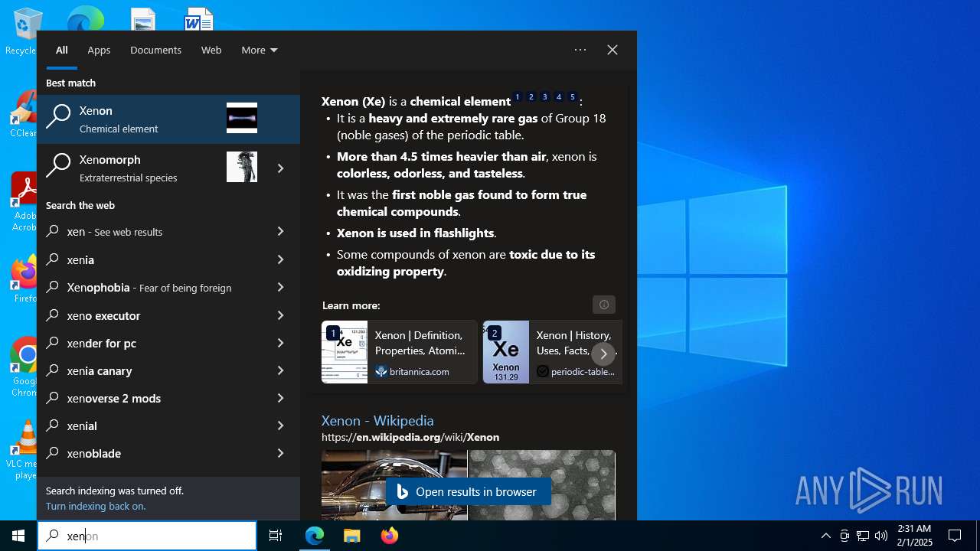Select the Adobe Acrobat desktop shortcut
Screen dimensions: 980x551
(x=23, y=201)
